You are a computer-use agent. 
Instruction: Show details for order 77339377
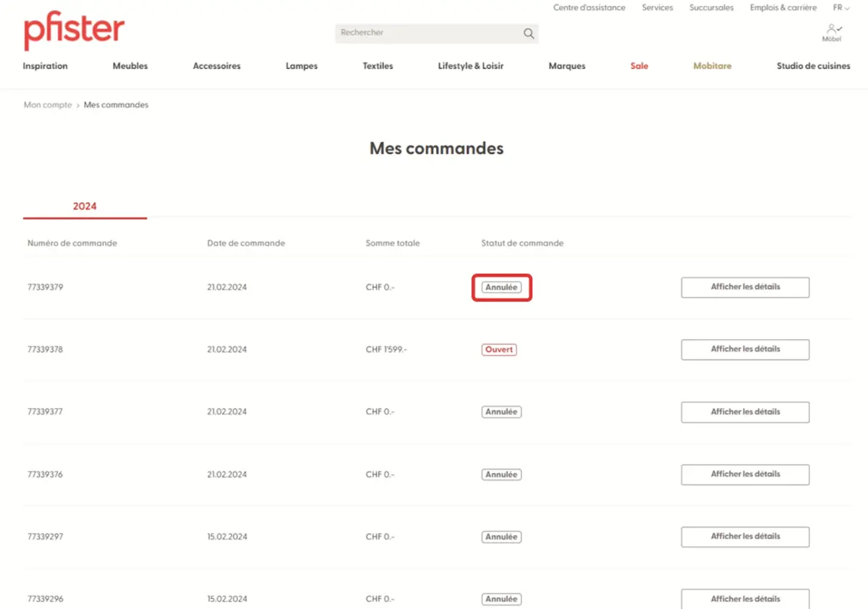(745, 412)
